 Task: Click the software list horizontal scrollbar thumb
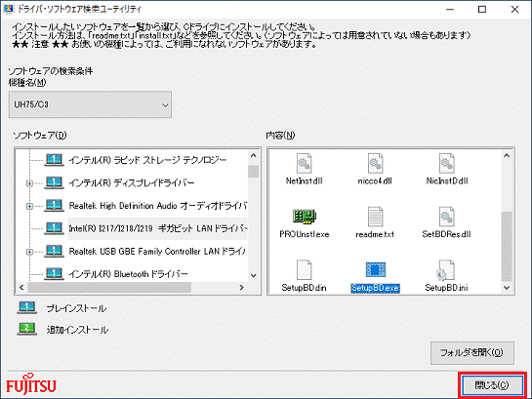[110, 288]
